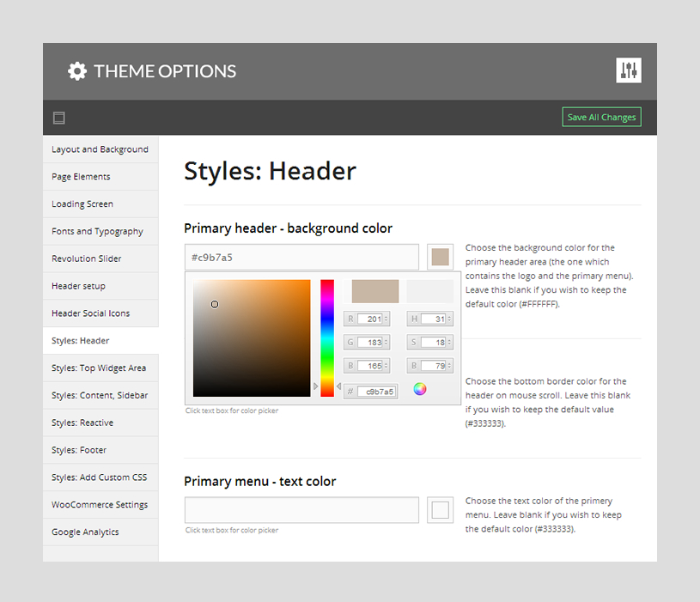Click Save All Changes button
Viewport: 700px width, 602px height.
click(601, 117)
